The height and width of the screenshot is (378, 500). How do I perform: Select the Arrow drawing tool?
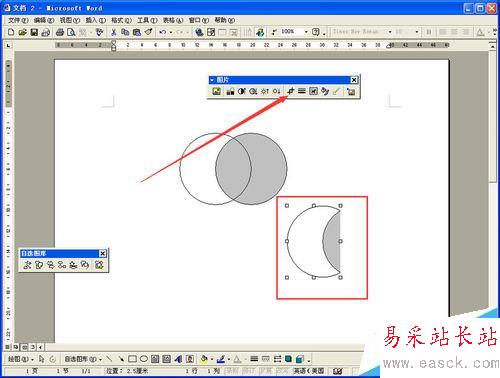[x=121, y=359]
